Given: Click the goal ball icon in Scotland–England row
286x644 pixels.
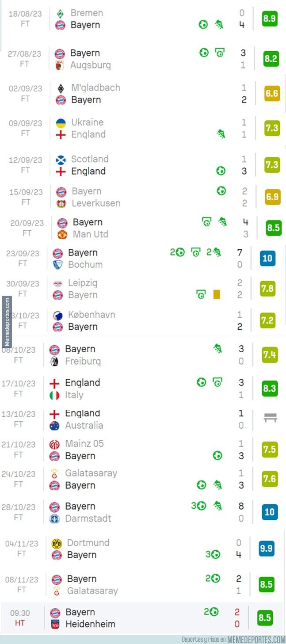Looking at the screenshot, I should (221, 171).
